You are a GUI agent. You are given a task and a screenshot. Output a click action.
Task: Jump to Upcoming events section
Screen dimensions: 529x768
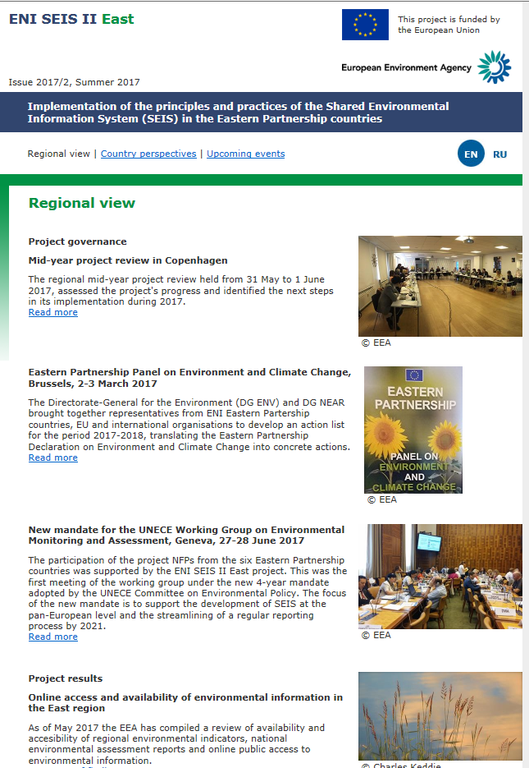click(245, 154)
